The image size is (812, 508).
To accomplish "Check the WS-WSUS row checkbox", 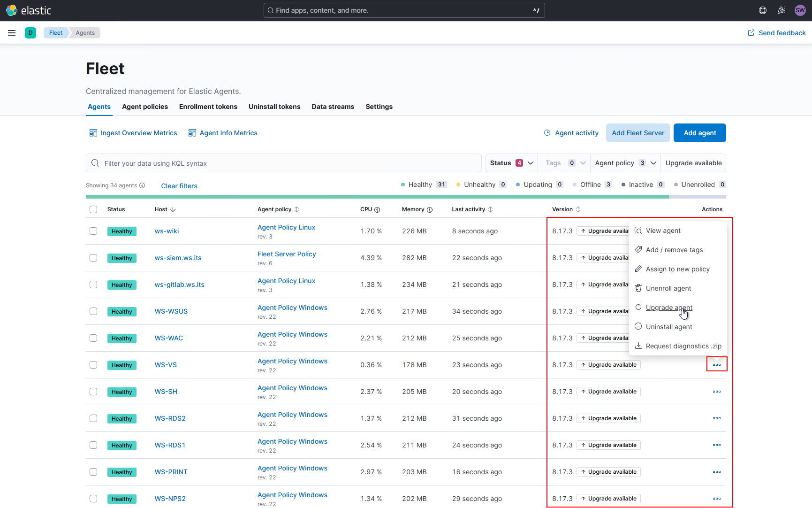I will coord(93,311).
